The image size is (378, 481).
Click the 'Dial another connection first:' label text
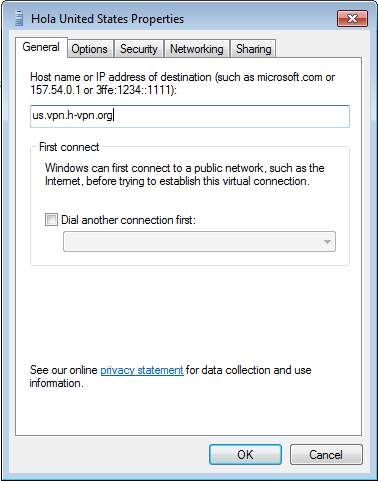click(x=128, y=220)
